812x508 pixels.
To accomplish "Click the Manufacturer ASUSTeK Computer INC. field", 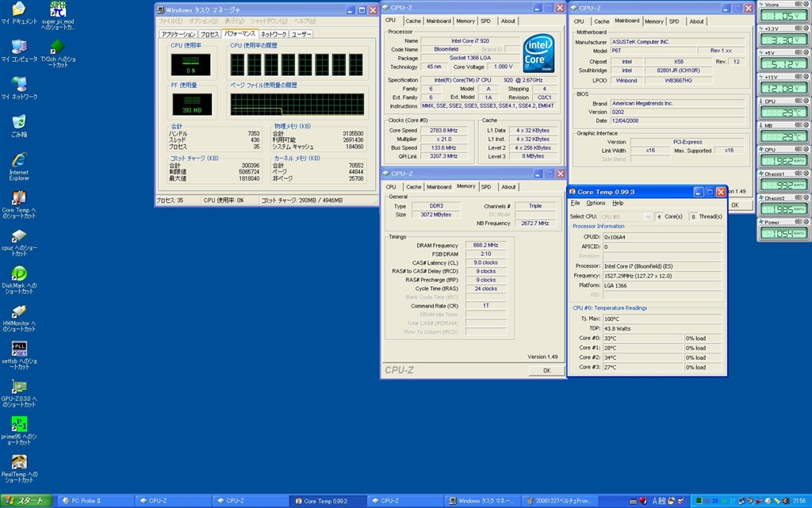I will (677, 42).
